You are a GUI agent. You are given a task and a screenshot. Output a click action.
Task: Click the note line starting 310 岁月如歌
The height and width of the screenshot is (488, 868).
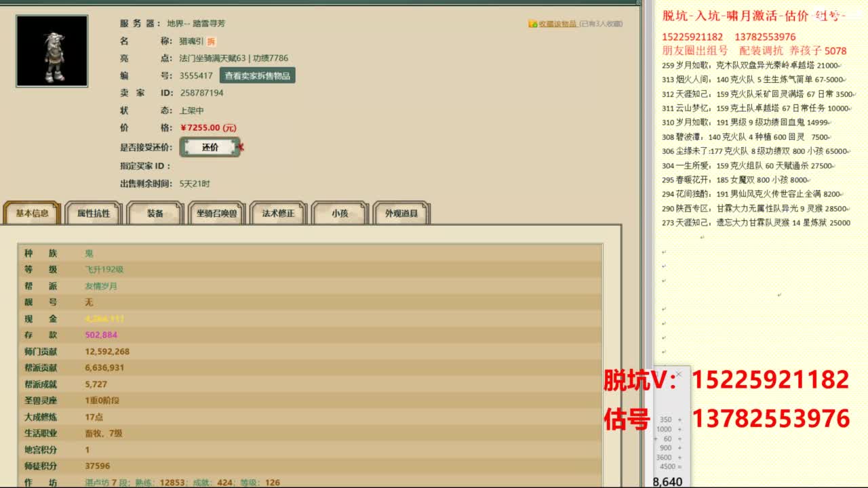[x=745, y=122]
